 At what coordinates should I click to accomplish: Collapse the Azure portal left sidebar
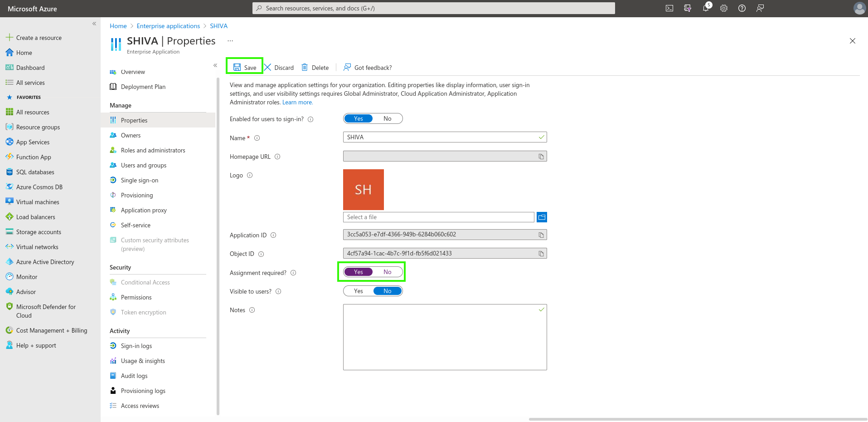click(x=94, y=24)
